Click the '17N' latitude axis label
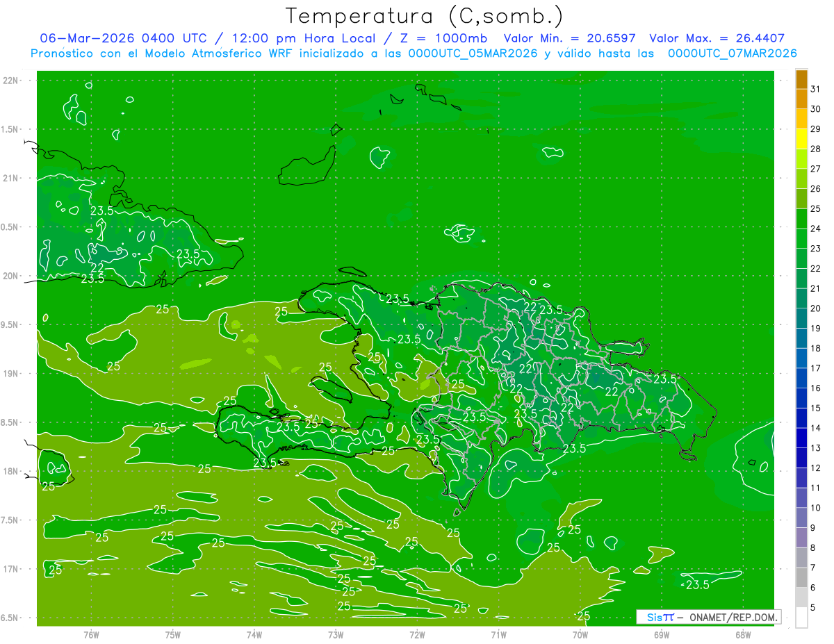834x644 pixels. click(10, 569)
